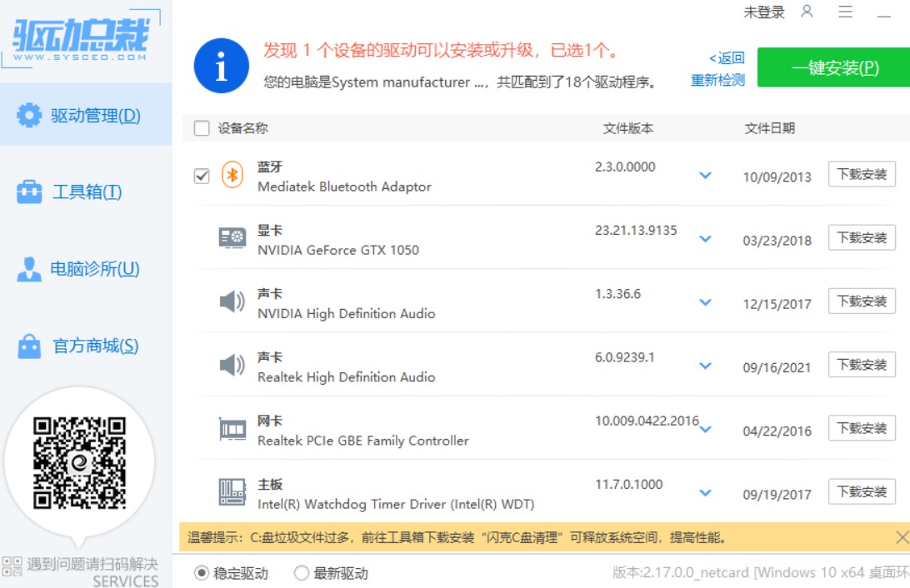Screen dimensions: 910x588
Task: Expand version dropdown for GeForce 23.21.13.9135
Action: coord(705,239)
